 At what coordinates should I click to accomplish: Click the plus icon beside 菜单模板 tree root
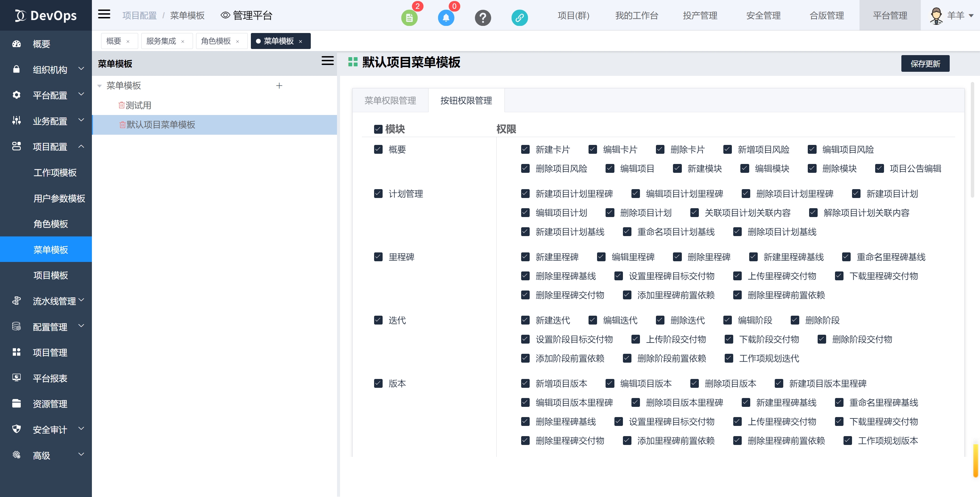coord(279,86)
